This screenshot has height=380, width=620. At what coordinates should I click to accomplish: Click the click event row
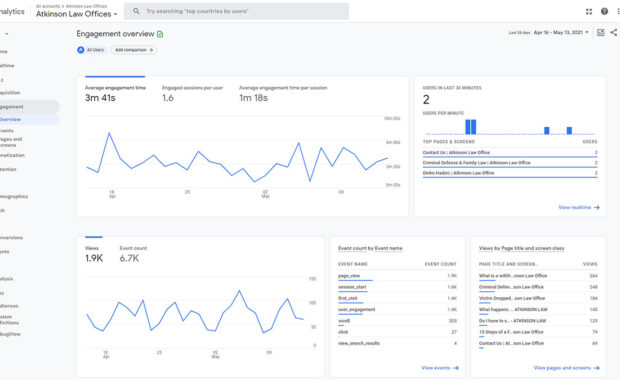tap(397, 332)
